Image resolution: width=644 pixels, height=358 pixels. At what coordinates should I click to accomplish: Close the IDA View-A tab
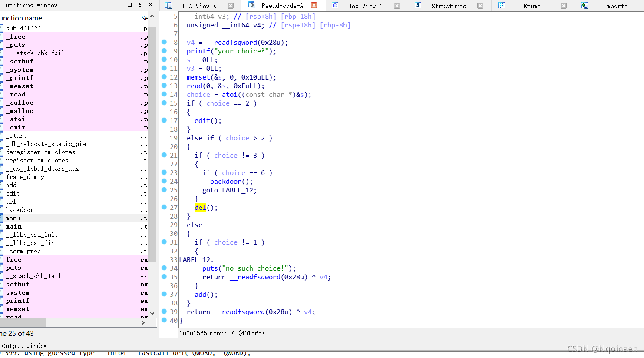(x=231, y=6)
